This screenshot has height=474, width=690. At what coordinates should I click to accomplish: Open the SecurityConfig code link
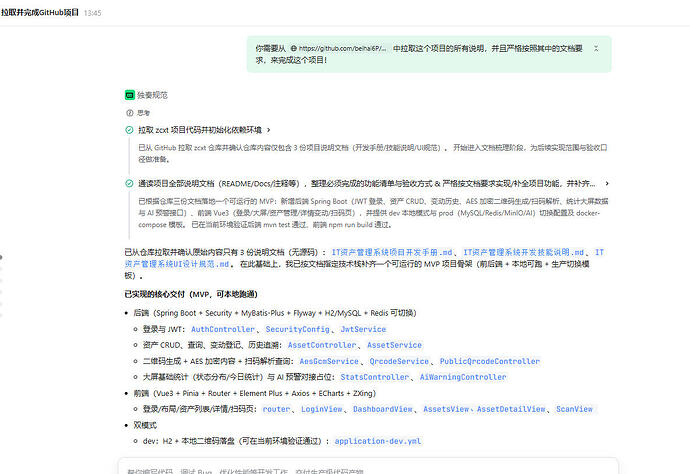coord(297,329)
